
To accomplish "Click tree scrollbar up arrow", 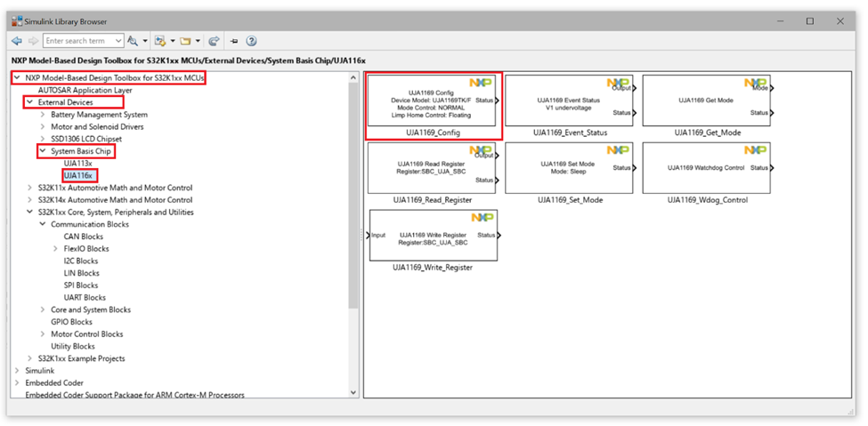I will click(x=354, y=77).
